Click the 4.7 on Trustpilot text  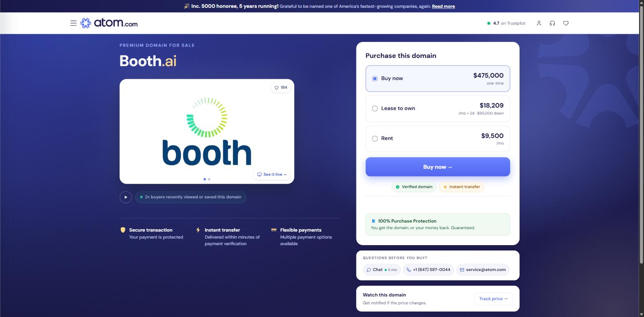[x=509, y=23]
